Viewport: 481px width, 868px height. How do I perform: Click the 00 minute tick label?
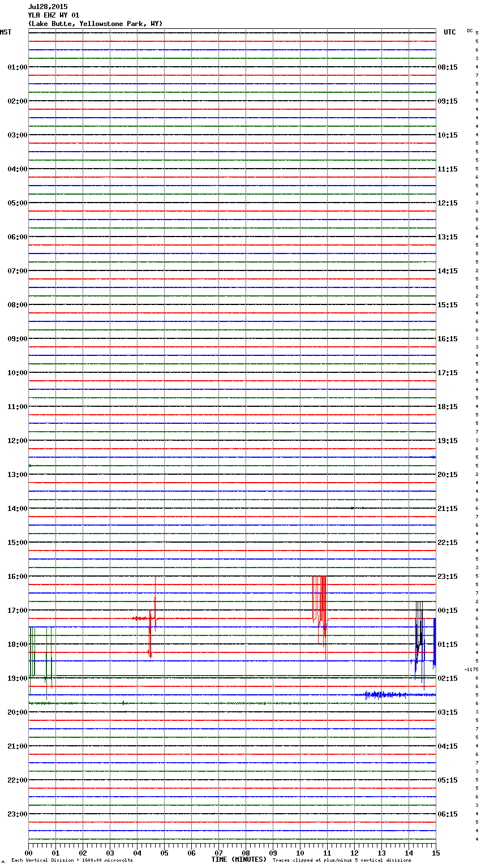tap(28, 853)
